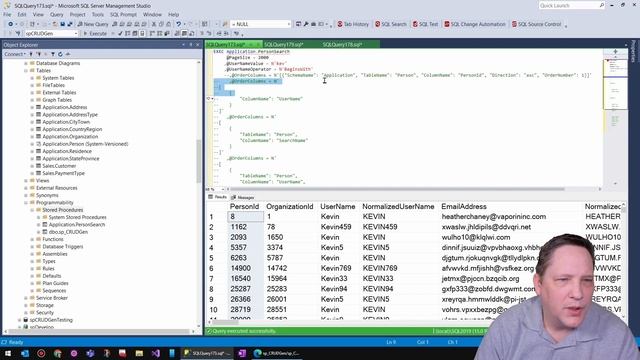Refresh Object Explorer with the refresh icon
Screen dimensions: 640x360
60,54
